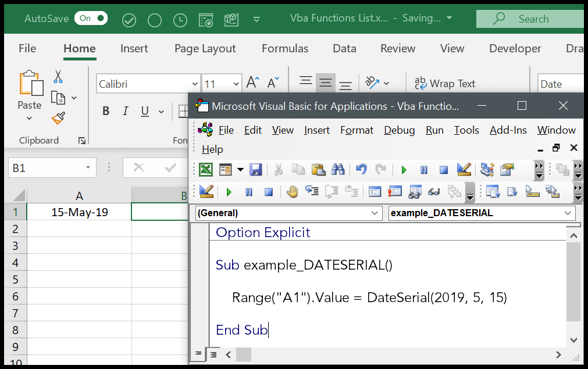
Task: Open the Project Explorer icon
Action: coord(487,170)
